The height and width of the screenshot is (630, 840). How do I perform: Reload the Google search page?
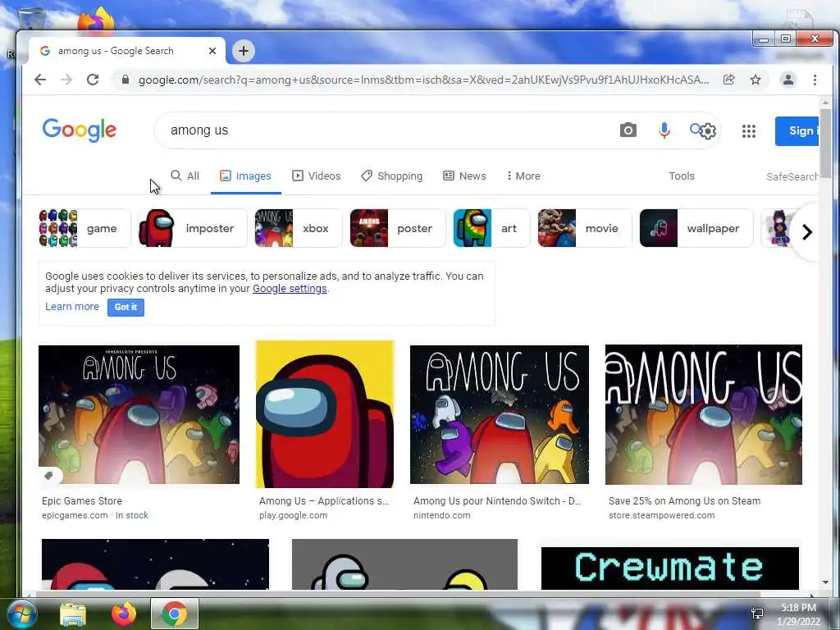(x=93, y=80)
